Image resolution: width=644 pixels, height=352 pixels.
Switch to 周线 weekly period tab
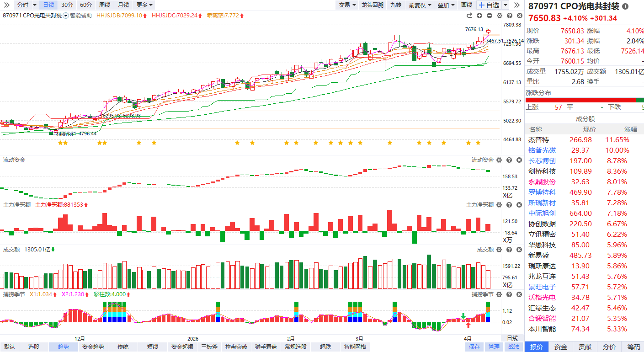[x=104, y=5]
